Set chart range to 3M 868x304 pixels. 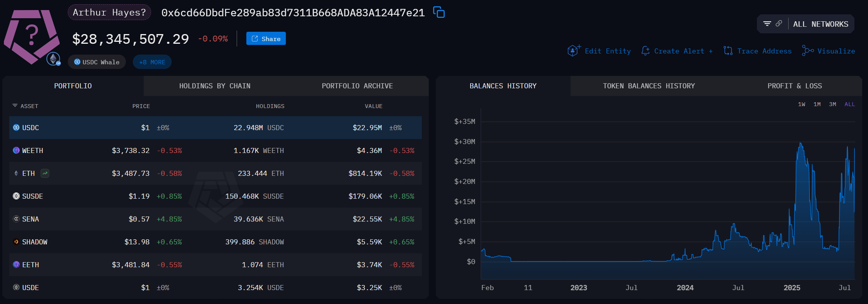pos(832,104)
